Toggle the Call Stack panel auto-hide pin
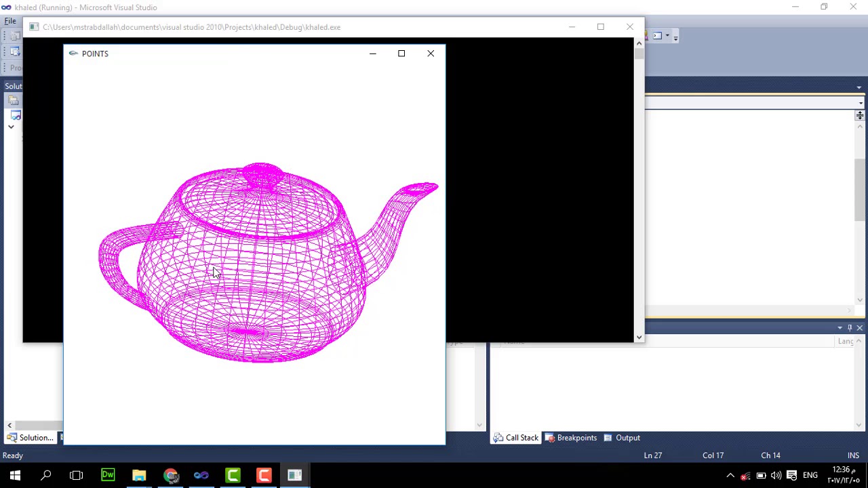 [850, 328]
